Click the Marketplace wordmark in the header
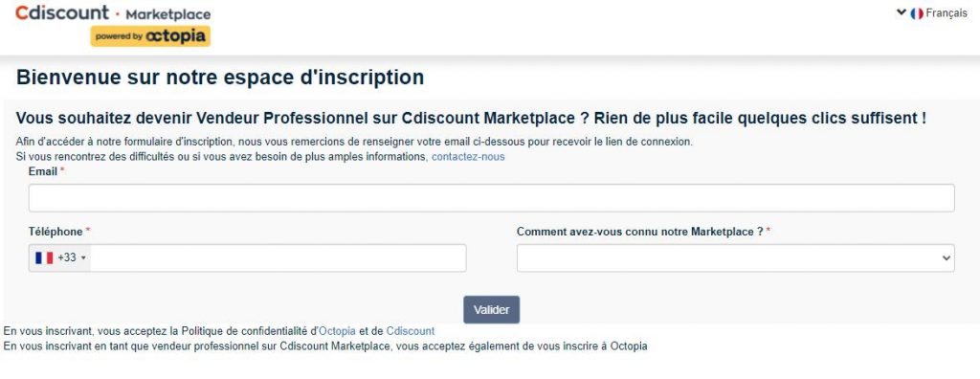This screenshot has width=980, height=379. [x=168, y=14]
